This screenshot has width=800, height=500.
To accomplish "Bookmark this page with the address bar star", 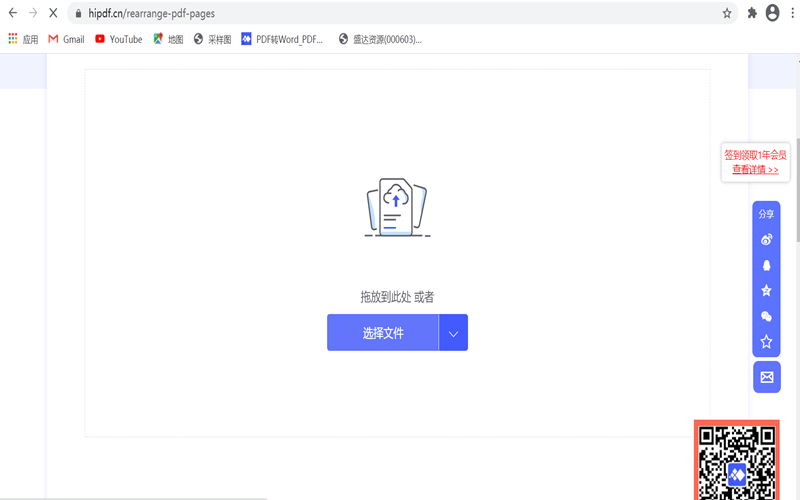I will (727, 14).
